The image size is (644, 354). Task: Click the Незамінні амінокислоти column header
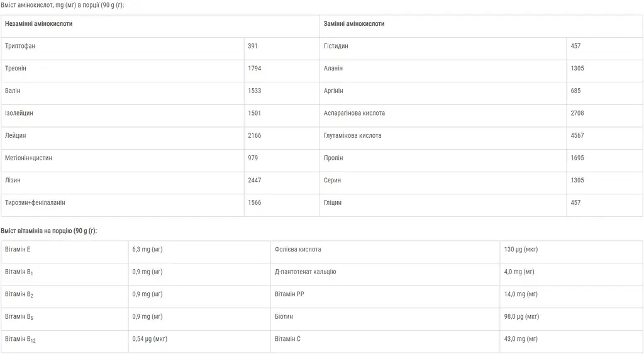click(x=39, y=24)
